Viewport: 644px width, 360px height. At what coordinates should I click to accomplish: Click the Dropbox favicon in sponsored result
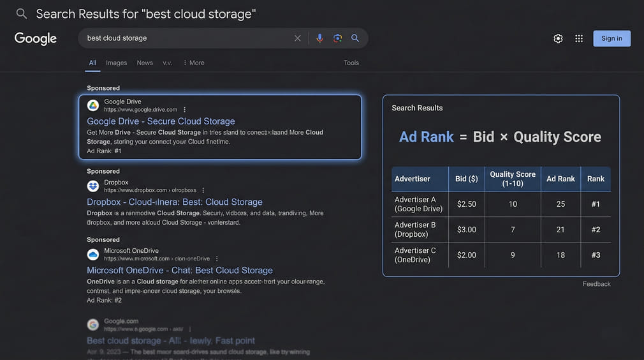coord(93,186)
